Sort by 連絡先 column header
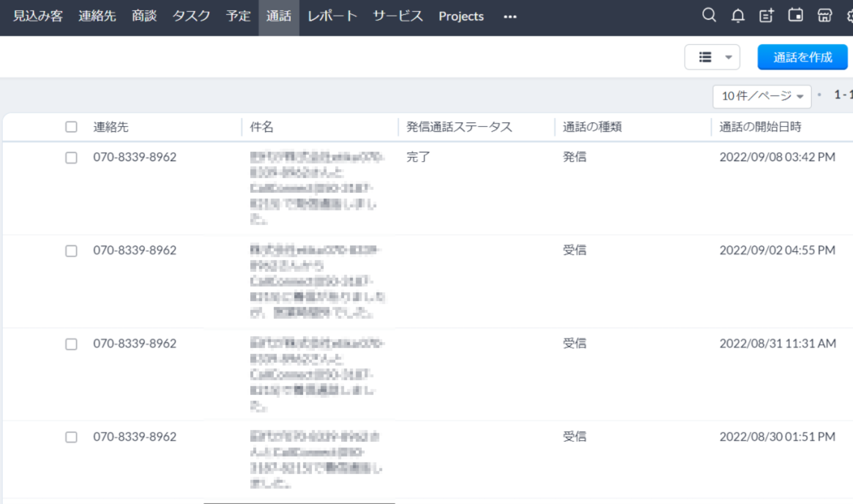Viewport: 853px width, 504px height. tap(111, 127)
